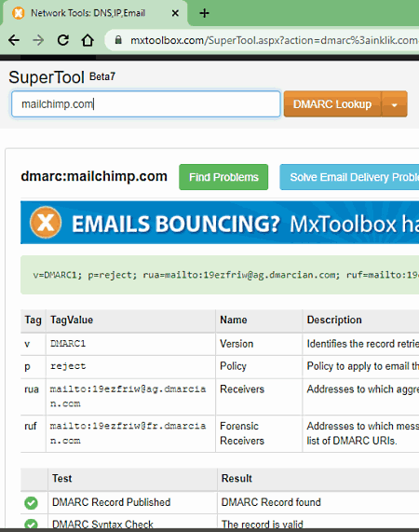The width and height of the screenshot is (419, 532).
Task: Click DMARC Record Published test cell
Action: pos(132,502)
